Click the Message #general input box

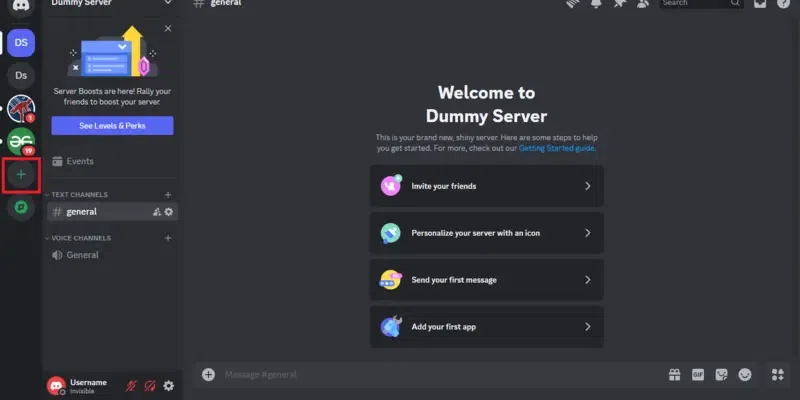[439, 375]
